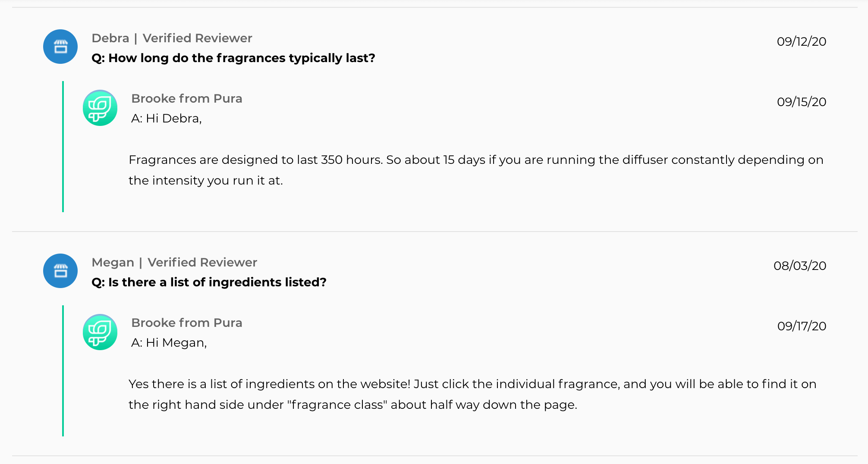Select the "Megan | Verified Reviewer" name
This screenshot has width=868, height=464.
coord(174,263)
